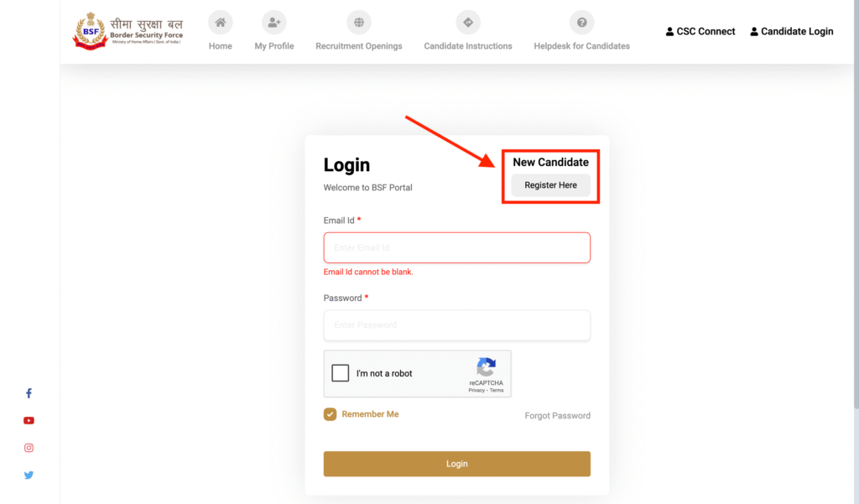Click the reCAPTCHA Privacy link
This screenshot has width=859, height=504.
tap(476, 391)
